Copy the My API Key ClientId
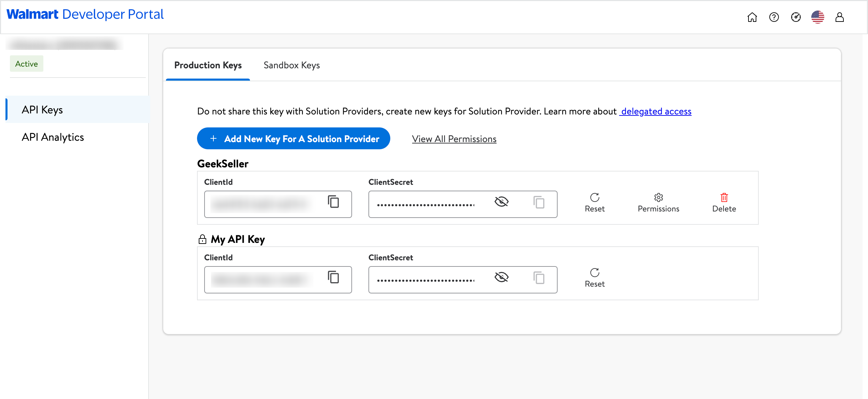The width and height of the screenshot is (868, 399). point(333,277)
